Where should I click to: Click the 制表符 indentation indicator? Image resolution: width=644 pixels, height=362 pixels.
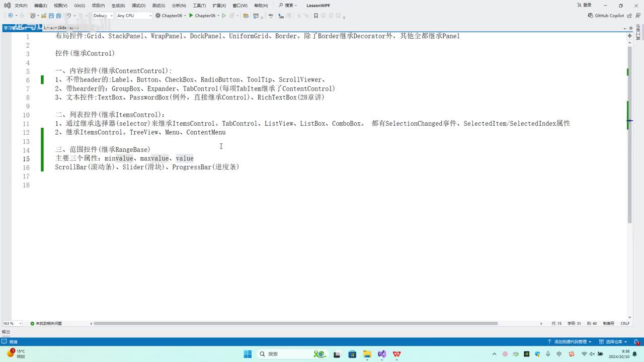click(608, 323)
